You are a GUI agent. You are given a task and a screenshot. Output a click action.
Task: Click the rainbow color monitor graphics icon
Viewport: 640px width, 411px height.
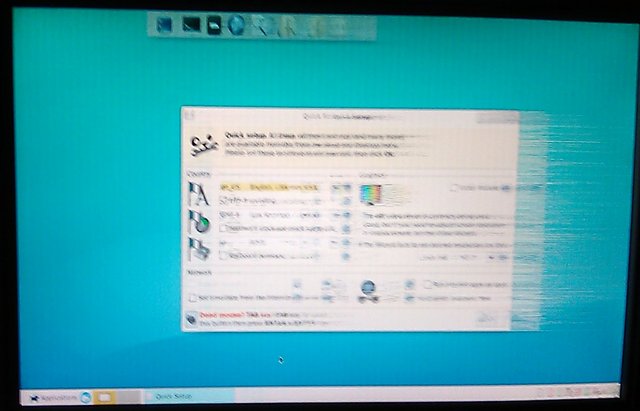pos(371,194)
